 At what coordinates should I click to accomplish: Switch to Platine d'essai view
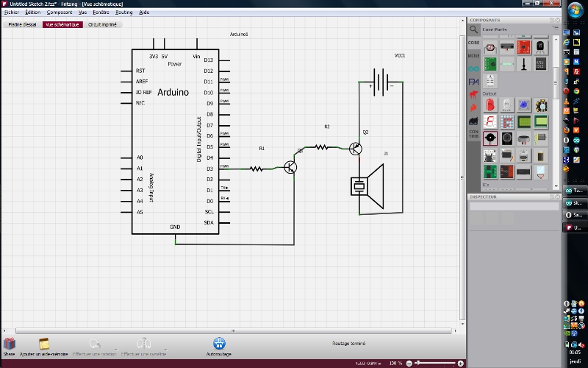click(23, 24)
